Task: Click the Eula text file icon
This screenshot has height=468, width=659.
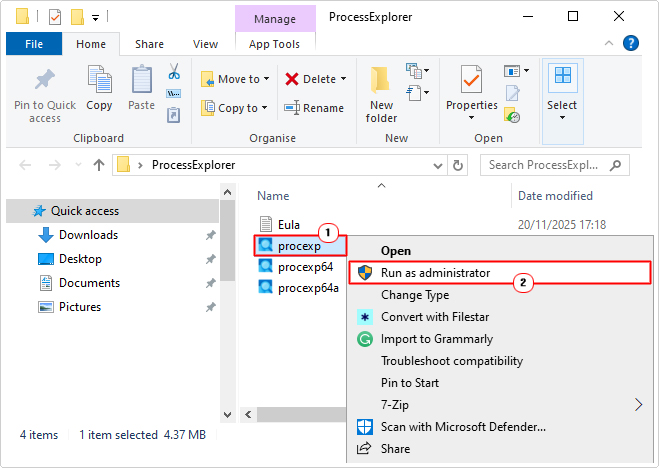Action: (266, 224)
